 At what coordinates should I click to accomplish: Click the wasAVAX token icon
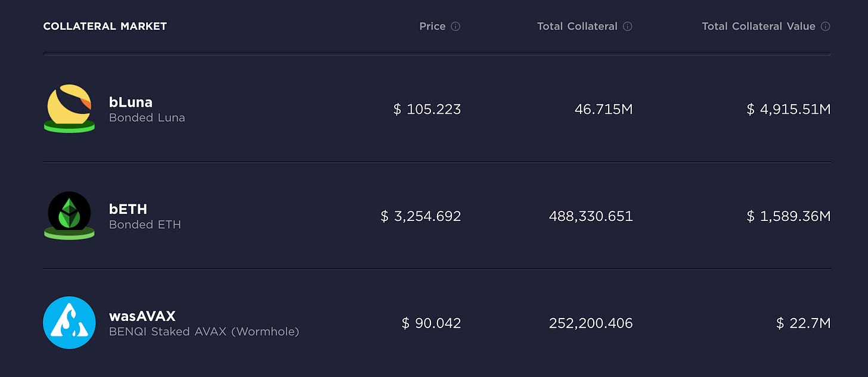point(69,322)
